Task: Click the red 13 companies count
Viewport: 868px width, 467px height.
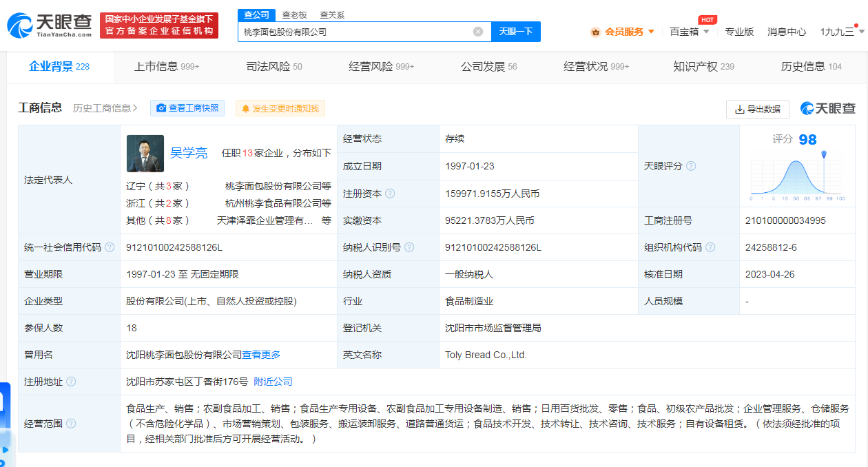Action: click(x=247, y=153)
